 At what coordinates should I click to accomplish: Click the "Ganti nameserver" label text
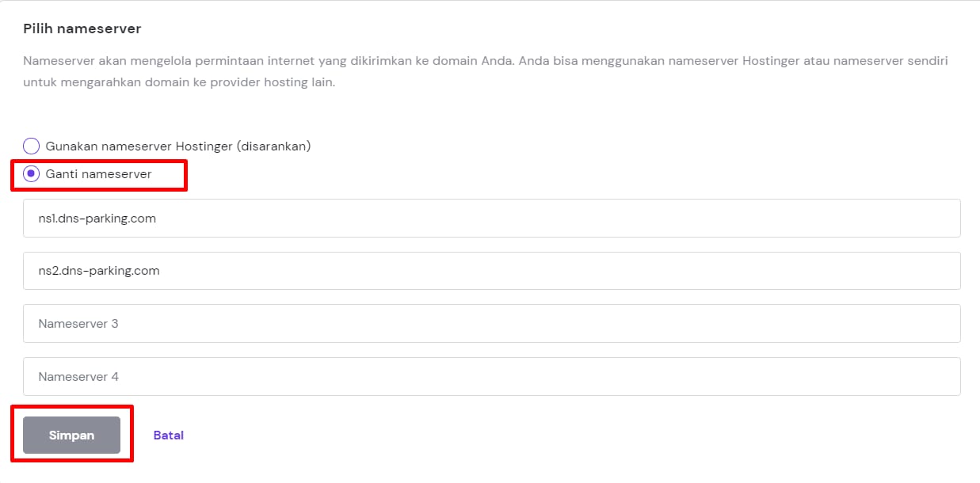click(98, 174)
